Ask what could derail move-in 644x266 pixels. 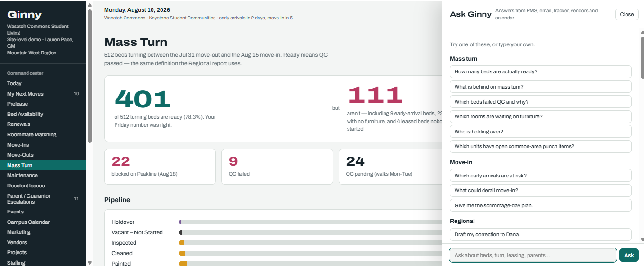click(x=540, y=190)
